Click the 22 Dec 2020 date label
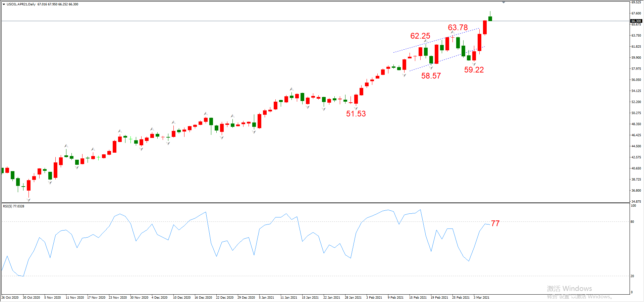The height and width of the screenshot is (302, 644). point(225,298)
